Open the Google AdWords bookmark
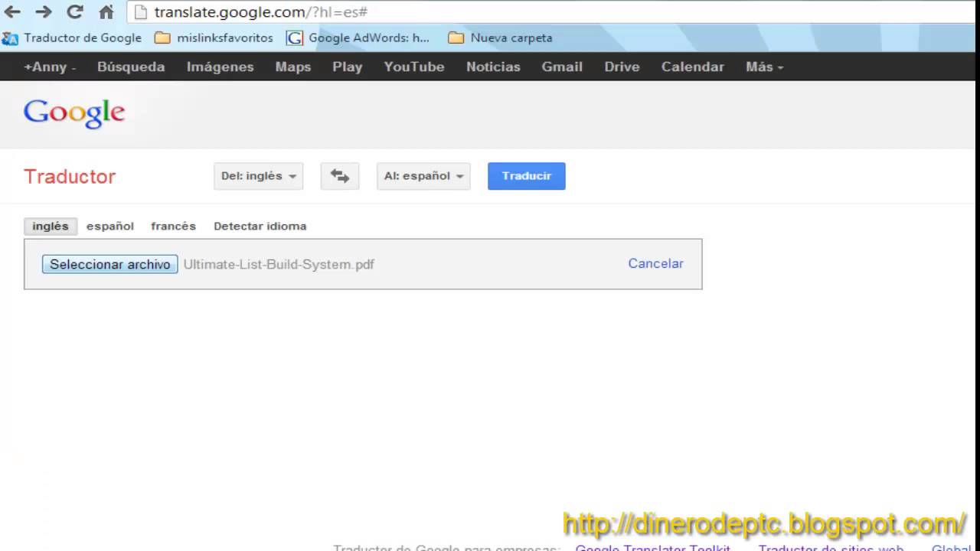This screenshot has height=551, width=980. tap(358, 37)
